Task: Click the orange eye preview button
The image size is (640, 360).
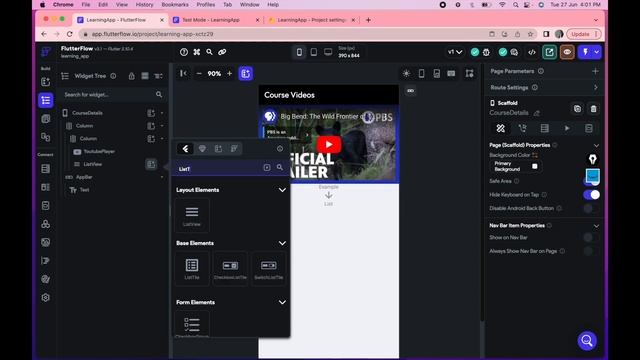Action: click(567, 52)
